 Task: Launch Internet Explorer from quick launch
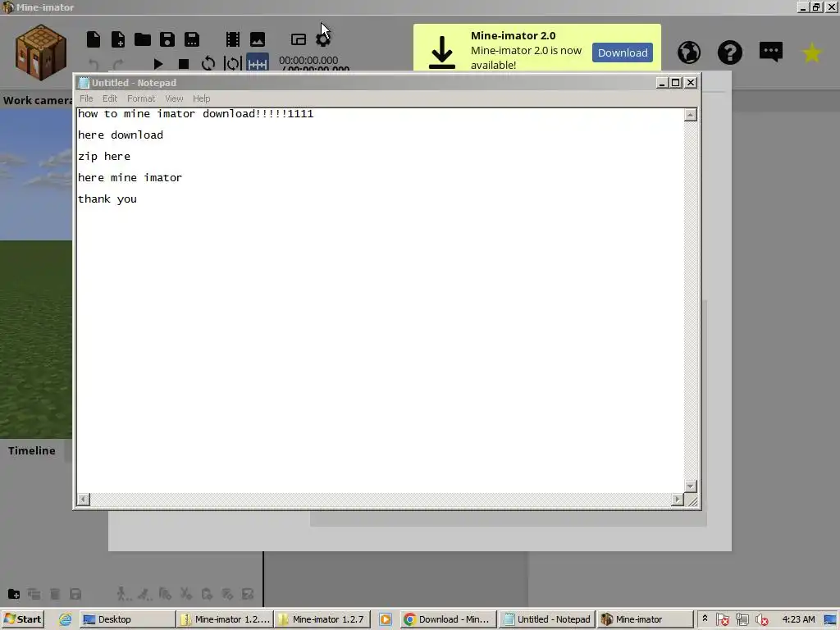[x=65, y=619]
